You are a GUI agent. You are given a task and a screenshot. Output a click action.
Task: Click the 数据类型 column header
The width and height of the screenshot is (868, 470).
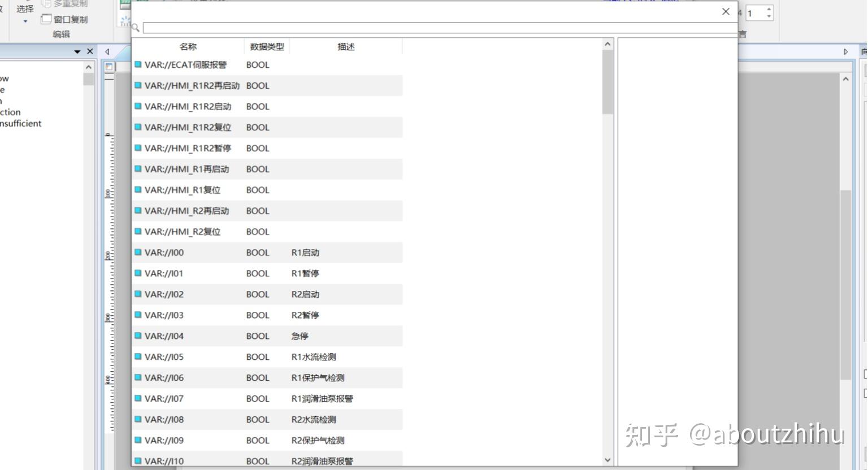[266, 46]
